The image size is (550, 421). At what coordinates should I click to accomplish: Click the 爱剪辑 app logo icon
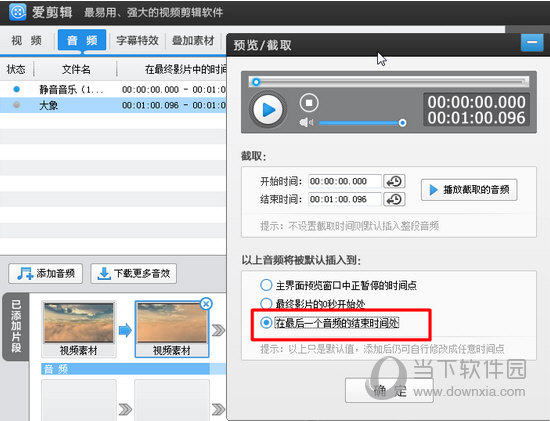[x=17, y=12]
